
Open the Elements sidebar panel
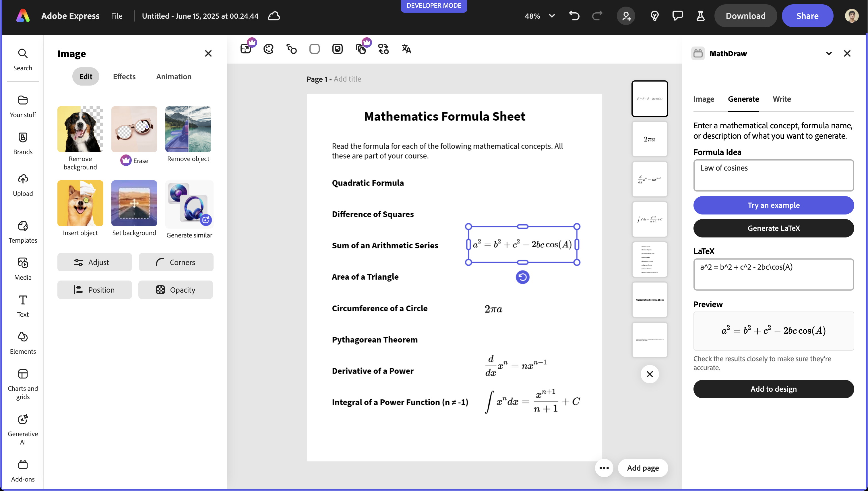pos(23,342)
